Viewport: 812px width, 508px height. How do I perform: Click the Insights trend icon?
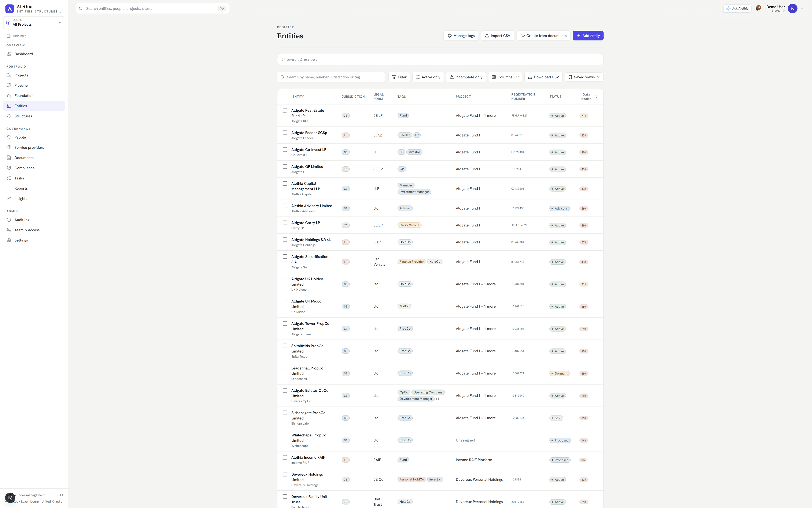9,199
